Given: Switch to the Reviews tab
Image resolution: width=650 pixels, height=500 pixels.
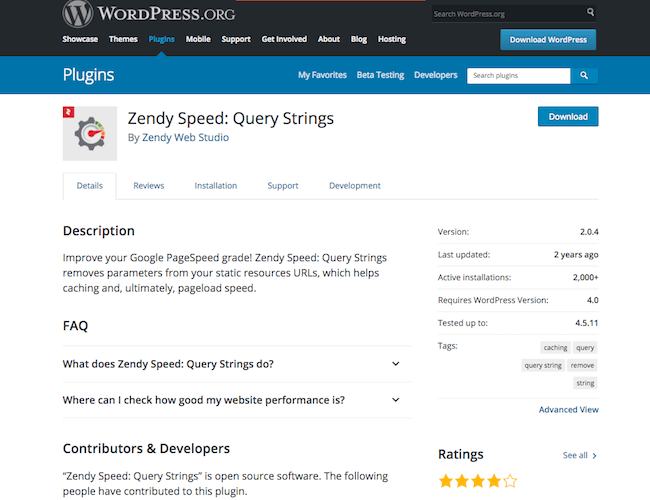Looking at the screenshot, I should [x=149, y=186].
